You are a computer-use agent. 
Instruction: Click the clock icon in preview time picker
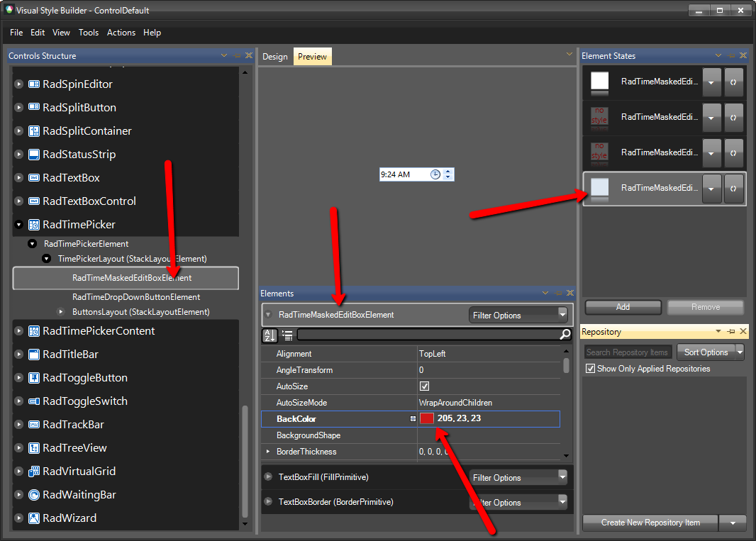(x=435, y=174)
